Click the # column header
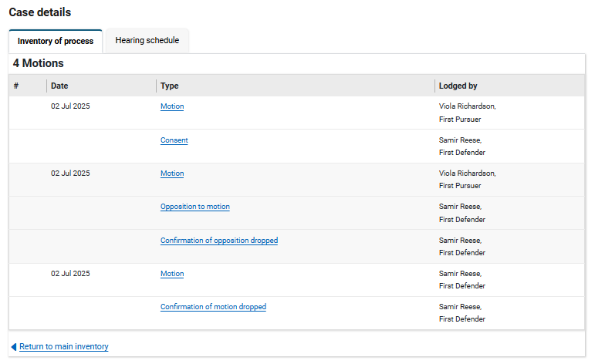 coord(16,86)
